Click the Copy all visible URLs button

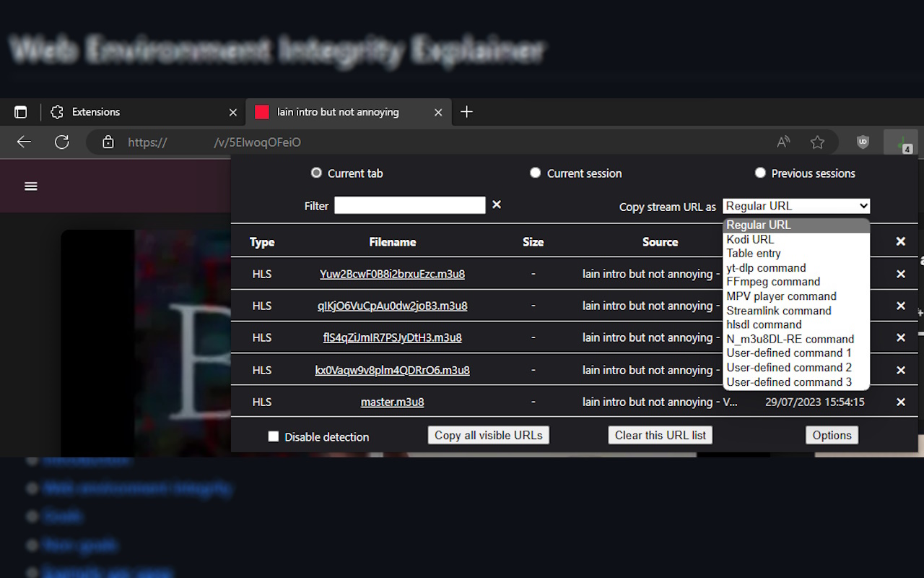(x=488, y=435)
